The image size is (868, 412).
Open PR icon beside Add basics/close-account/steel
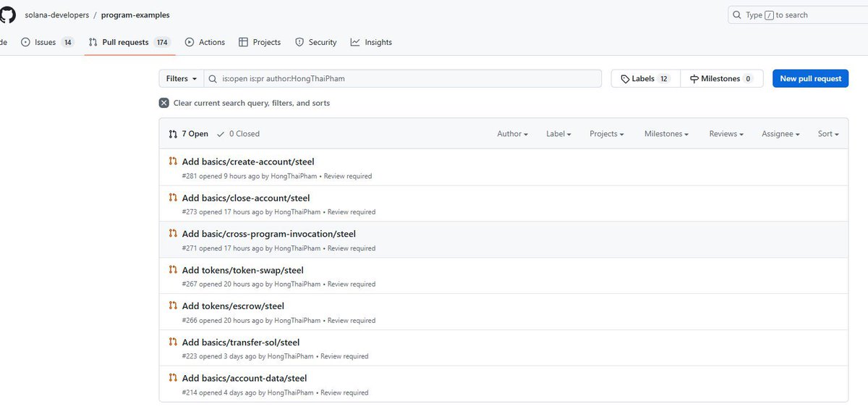(x=173, y=198)
